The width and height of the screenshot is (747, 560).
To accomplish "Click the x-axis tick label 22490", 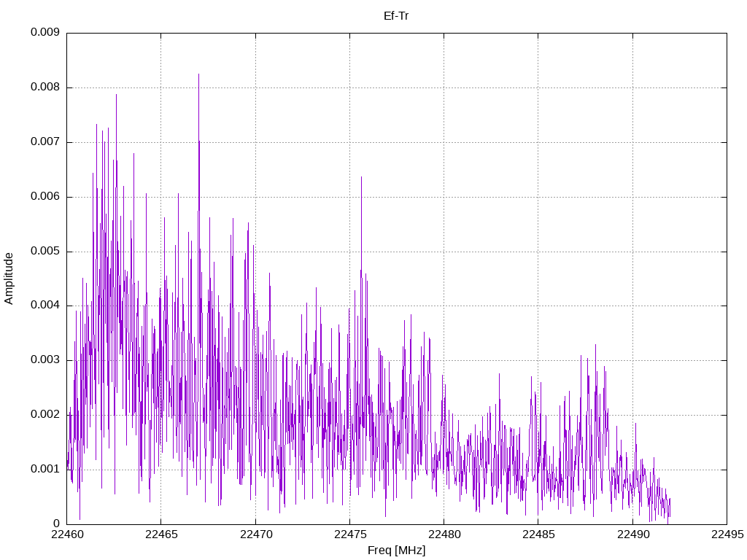I will click(633, 534).
